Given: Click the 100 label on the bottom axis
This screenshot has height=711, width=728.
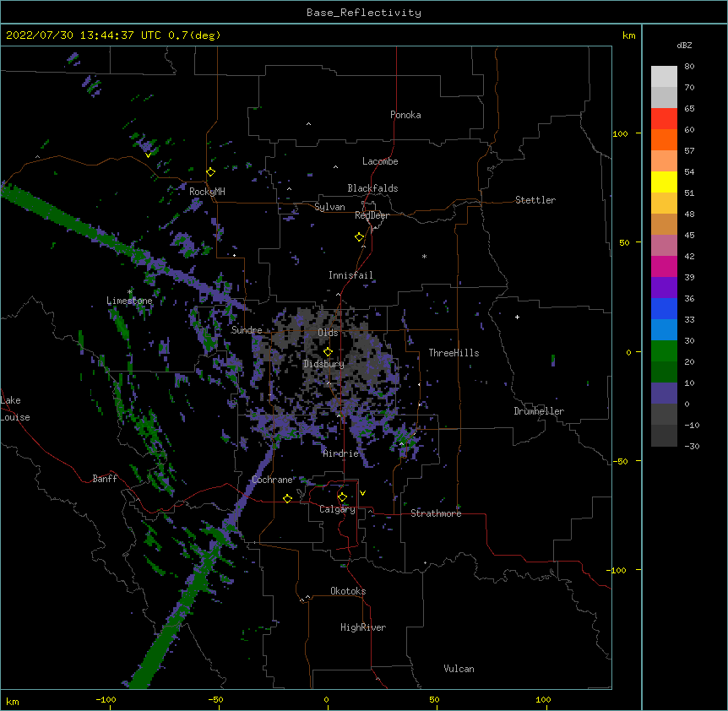Looking at the screenshot, I should tap(543, 699).
